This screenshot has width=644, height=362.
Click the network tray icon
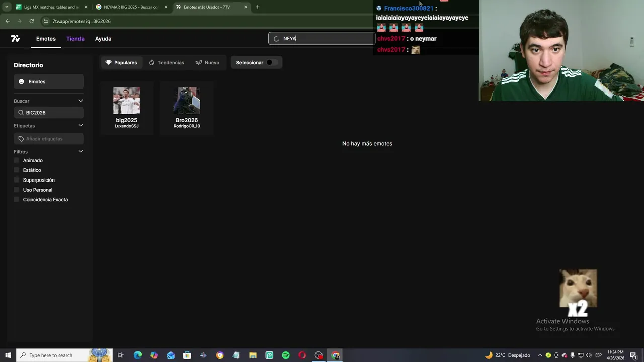pyautogui.click(x=580, y=355)
